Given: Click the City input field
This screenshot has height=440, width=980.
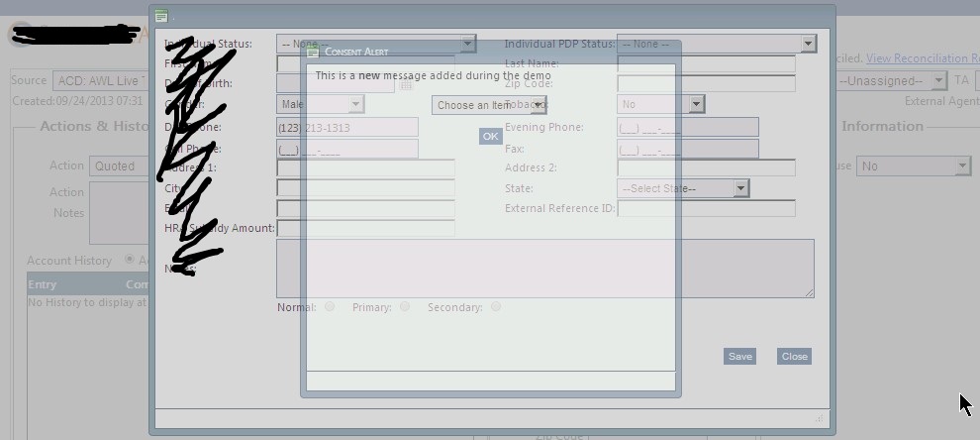Looking at the screenshot, I should (x=365, y=188).
